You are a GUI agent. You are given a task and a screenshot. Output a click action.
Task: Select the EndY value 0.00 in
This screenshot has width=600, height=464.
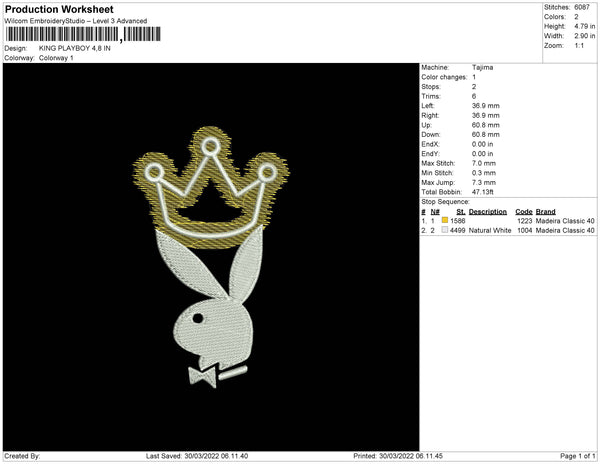(x=482, y=154)
